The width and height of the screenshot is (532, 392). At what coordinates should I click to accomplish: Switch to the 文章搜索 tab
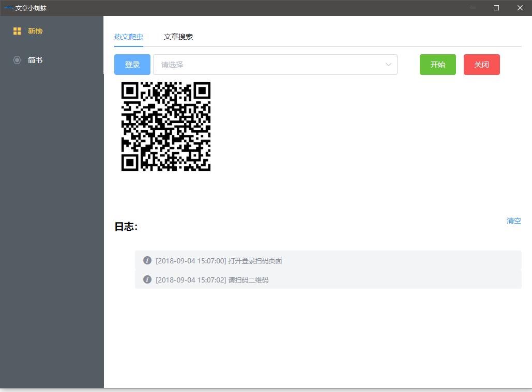pos(178,37)
